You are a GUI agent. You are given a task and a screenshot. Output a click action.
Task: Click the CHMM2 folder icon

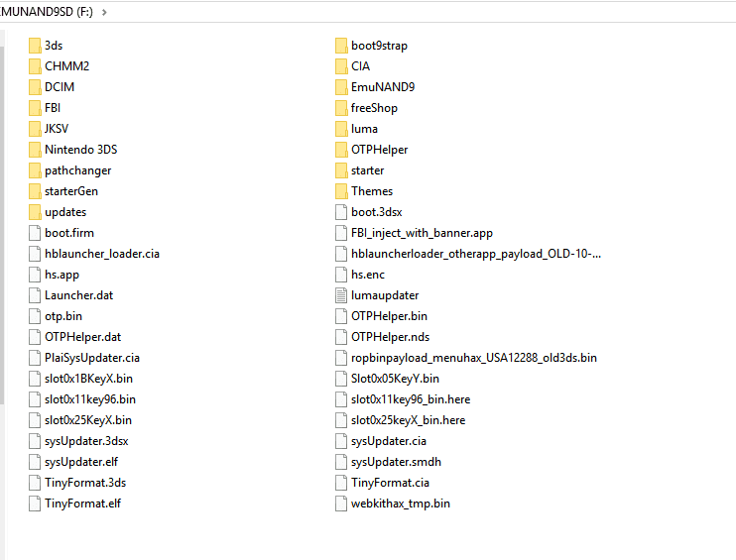(x=35, y=66)
